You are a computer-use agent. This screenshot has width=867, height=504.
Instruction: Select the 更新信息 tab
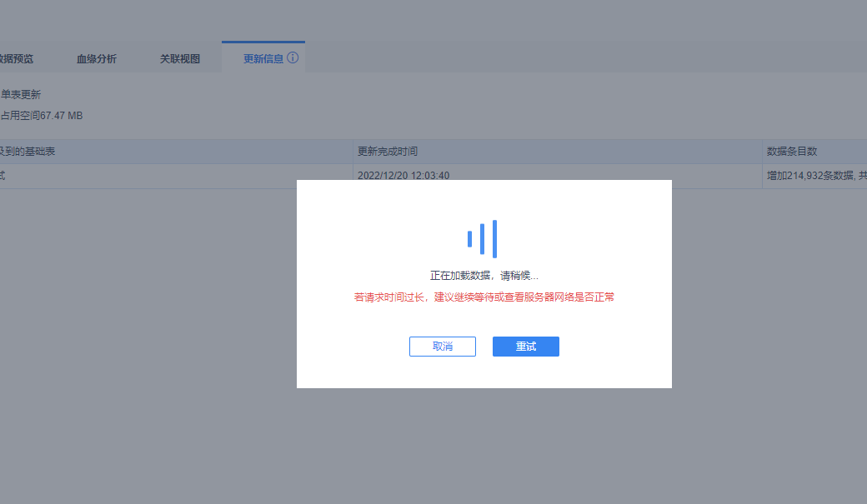pos(263,58)
